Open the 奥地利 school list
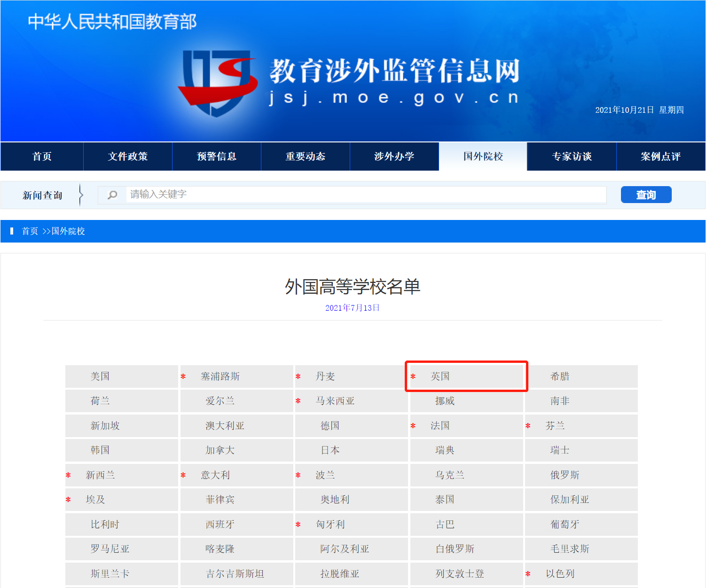The width and height of the screenshot is (707, 588). 335,500
